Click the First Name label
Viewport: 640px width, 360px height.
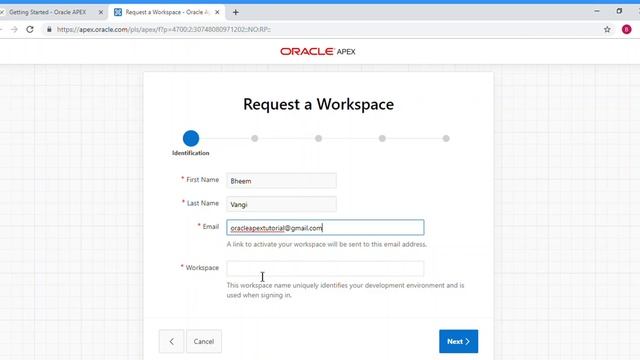point(202,180)
